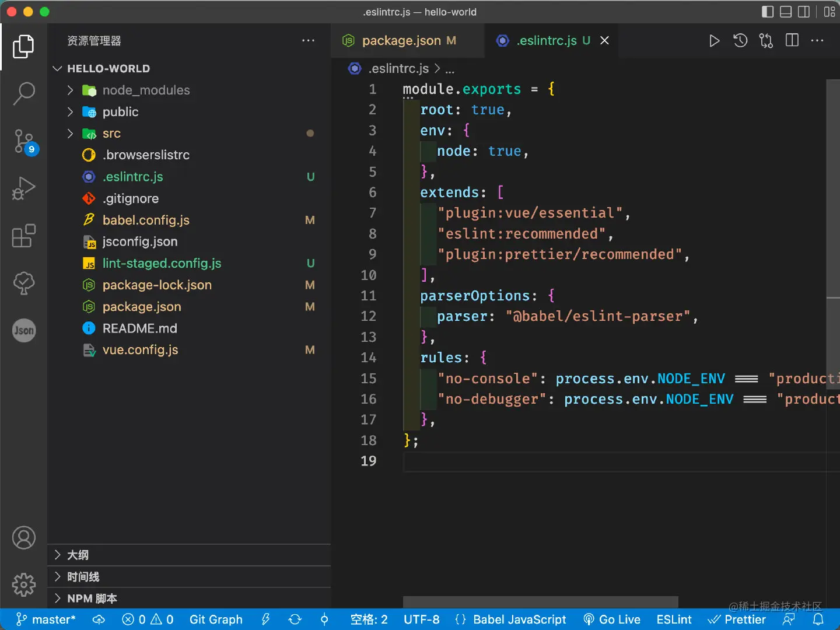Image resolution: width=840 pixels, height=630 pixels.
Task: Click the git commit status bar icon
Action: pyautogui.click(x=324, y=619)
